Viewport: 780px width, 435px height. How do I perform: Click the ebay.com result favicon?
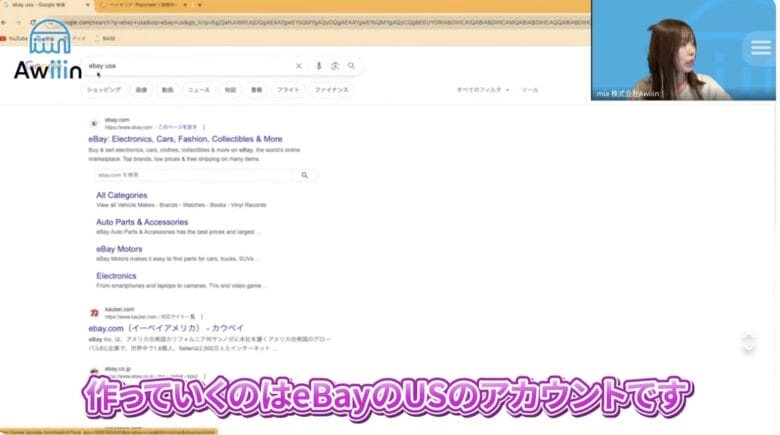[94, 123]
